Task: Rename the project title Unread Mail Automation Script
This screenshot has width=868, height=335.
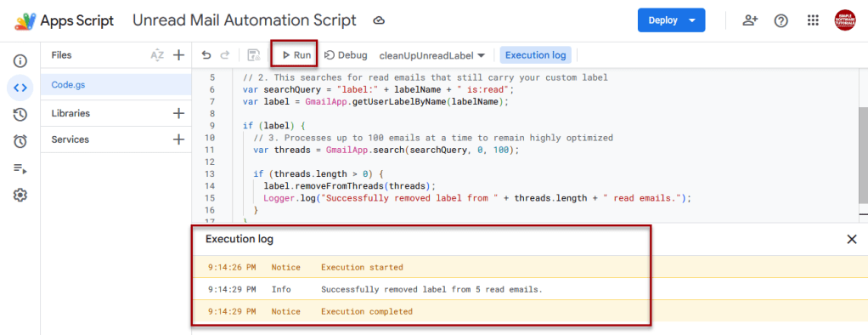Action: pos(244,20)
